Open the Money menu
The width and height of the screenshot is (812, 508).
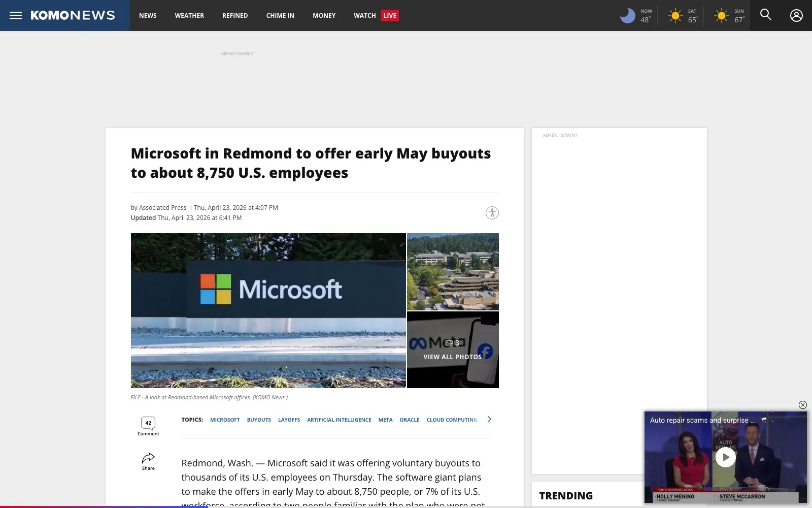pyautogui.click(x=324, y=16)
